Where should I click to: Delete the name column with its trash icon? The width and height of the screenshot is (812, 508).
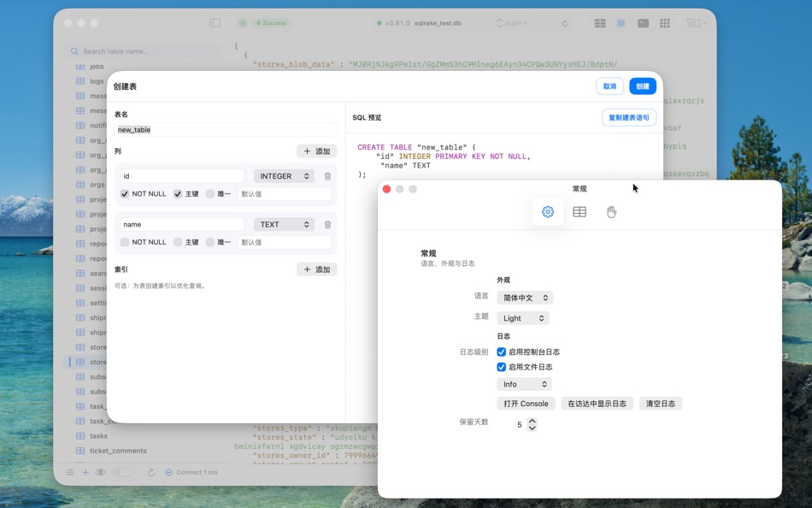327,224
